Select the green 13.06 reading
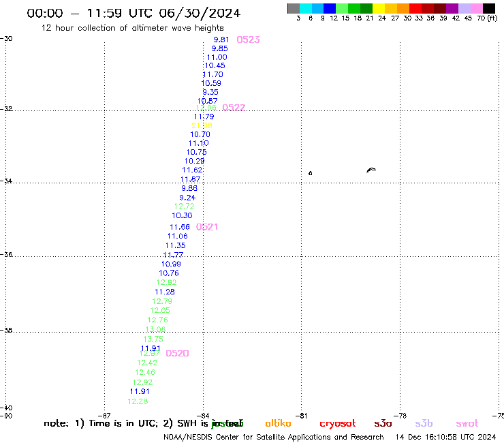 [155, 329]
